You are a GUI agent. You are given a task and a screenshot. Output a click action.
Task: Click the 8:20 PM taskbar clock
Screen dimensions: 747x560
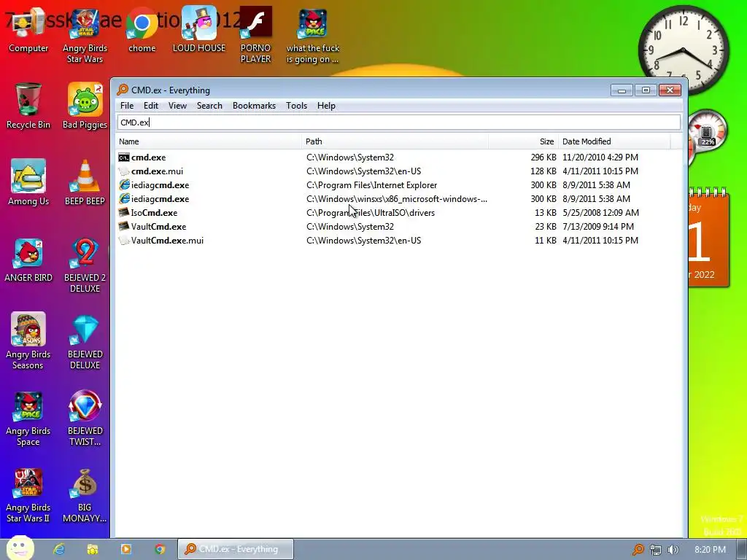tap(710, 550)
